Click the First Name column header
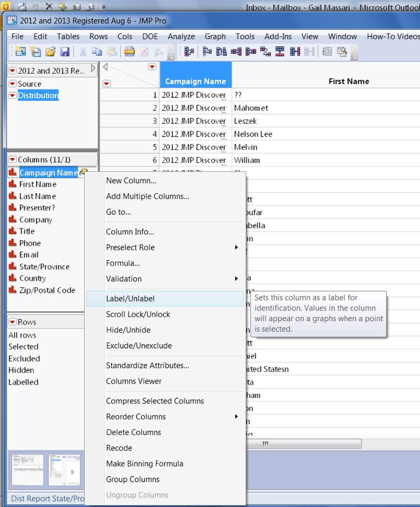420x507 pixels. (x=326, y=75)
